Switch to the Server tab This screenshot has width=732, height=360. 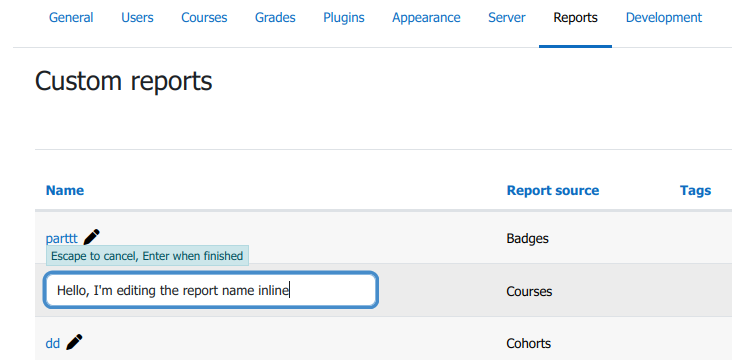coord(507,18)
